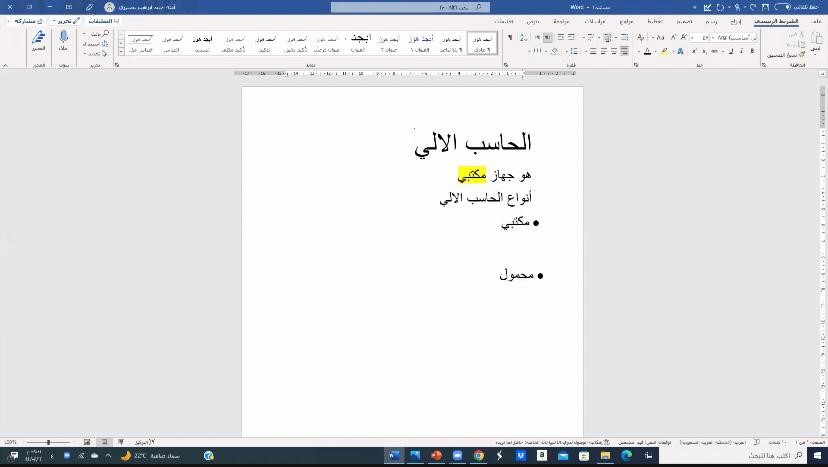Collapse the ribbon with the chevron

(5, 65)
